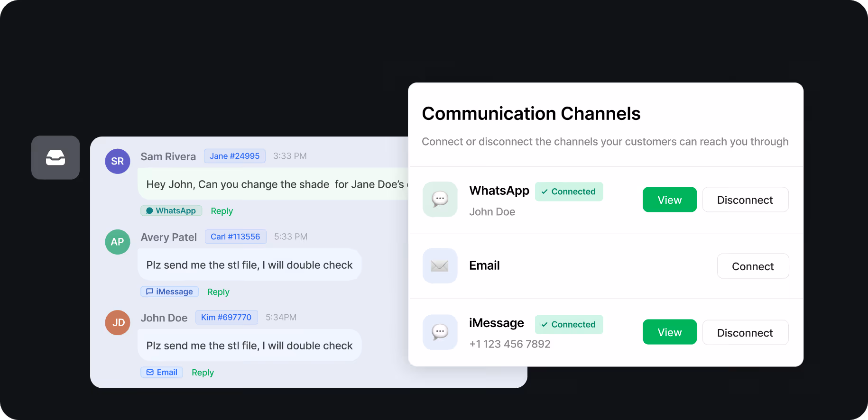Open the Jane #24995 case tag
The width and height of the screenshot is (868, 420).
tap(235, 156)
